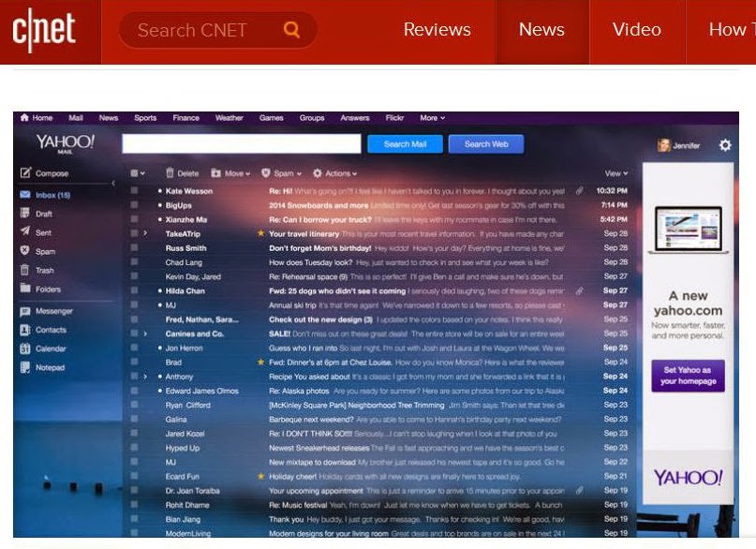This screenshot has height=549, width=756.
Task: Check the Russ Smith email checkbox
Action: coord(135,247)
